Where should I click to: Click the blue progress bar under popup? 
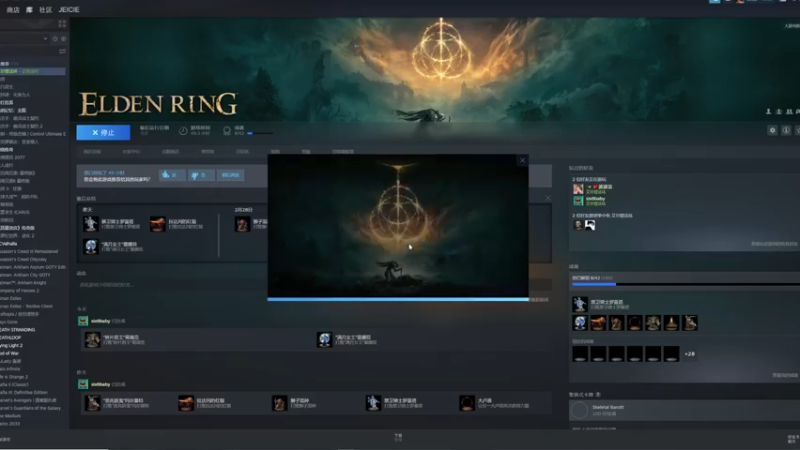(398, 299)
